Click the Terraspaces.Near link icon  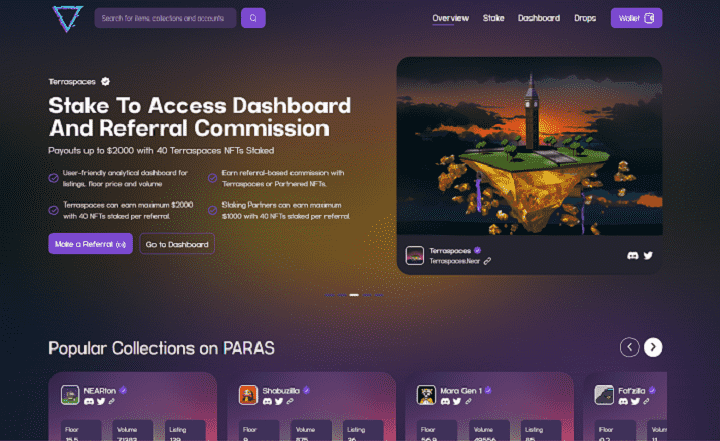[487, 261]
